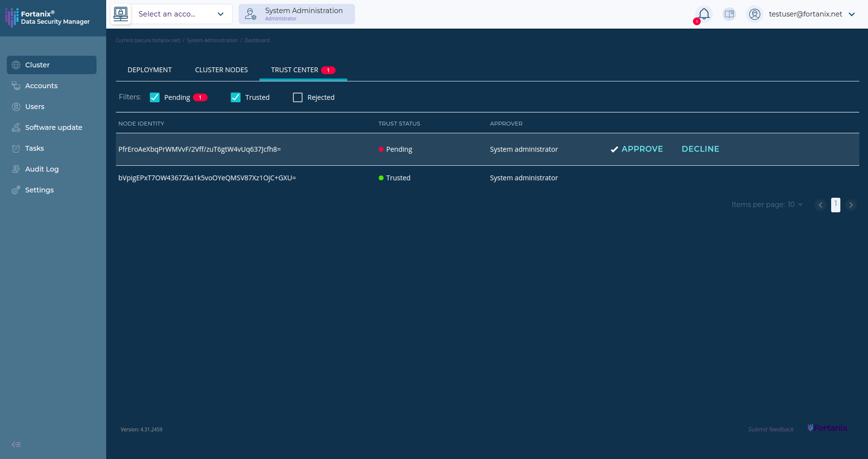Screen dimensions: 868x459
Task: Decline the pending node request
Action: pos(700,149)
